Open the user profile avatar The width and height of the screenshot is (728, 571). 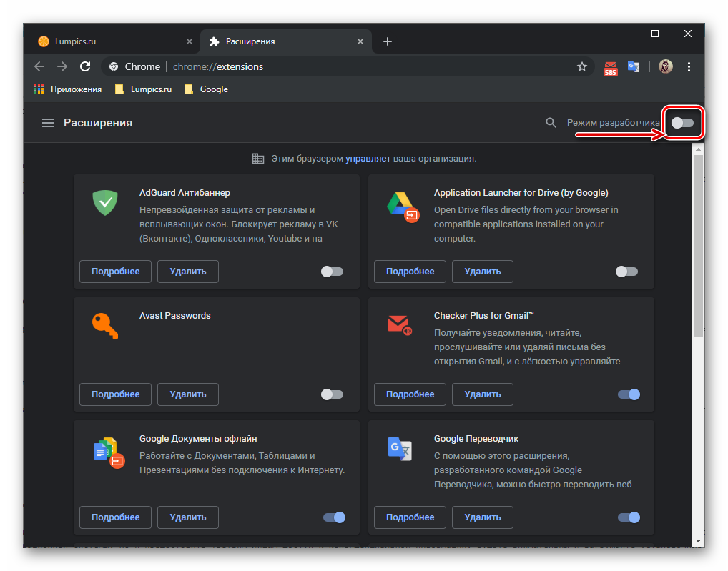[x=665, y=66]
